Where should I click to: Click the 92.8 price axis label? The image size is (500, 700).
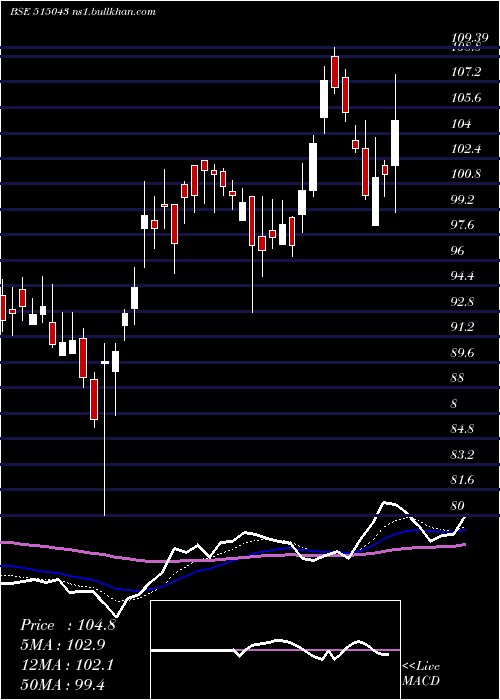462,302
